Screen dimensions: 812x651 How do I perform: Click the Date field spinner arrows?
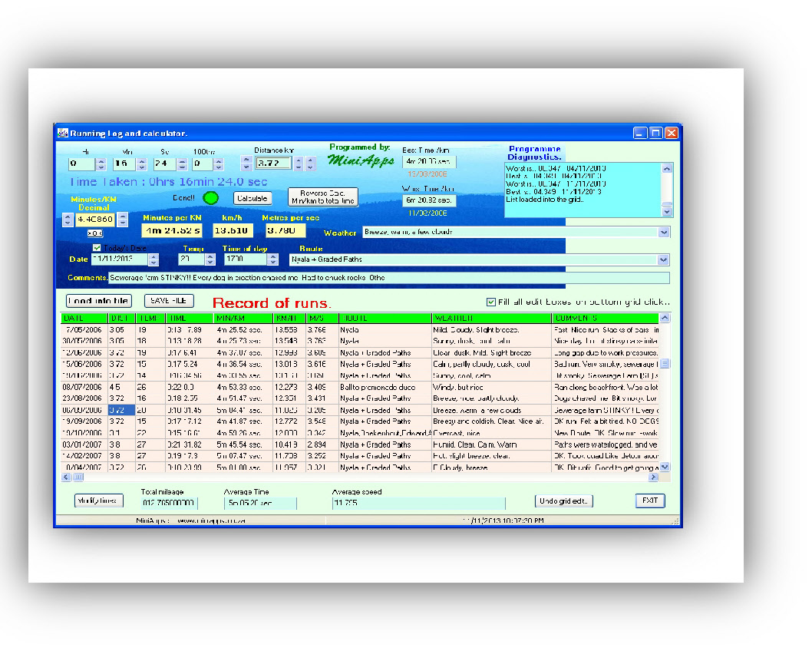[153, 260]
